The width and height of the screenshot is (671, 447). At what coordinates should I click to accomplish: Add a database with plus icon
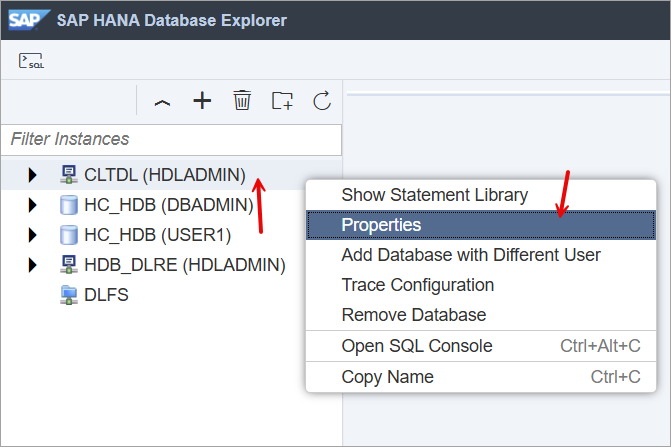[202, 101]
